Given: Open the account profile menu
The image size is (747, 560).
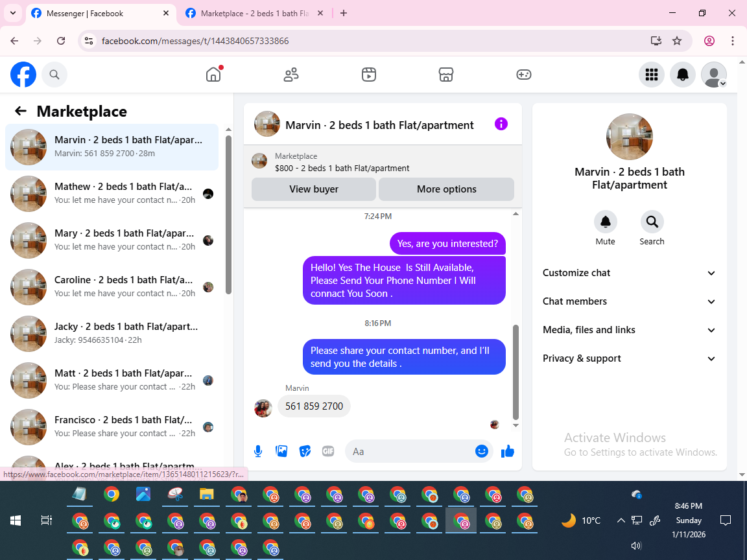Looking at the screenshot, I should click(714, 75).
